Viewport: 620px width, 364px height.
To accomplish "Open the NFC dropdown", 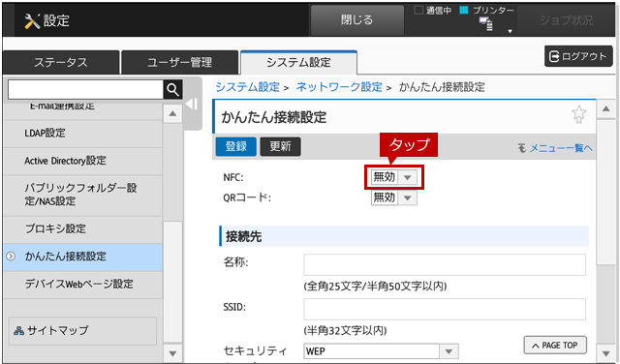I will [394, 177].
